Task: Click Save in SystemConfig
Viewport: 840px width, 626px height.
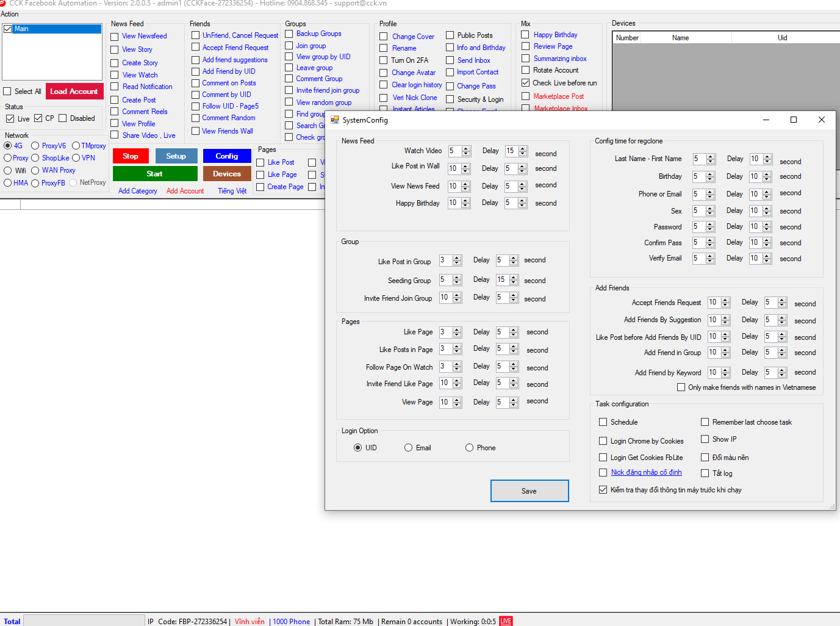Action: (x=529, y=491)
